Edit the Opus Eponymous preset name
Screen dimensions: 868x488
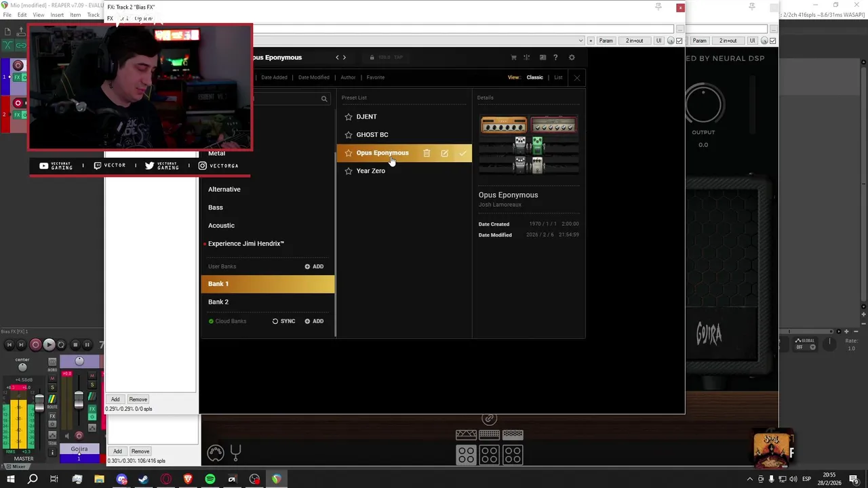coord(444,153)
